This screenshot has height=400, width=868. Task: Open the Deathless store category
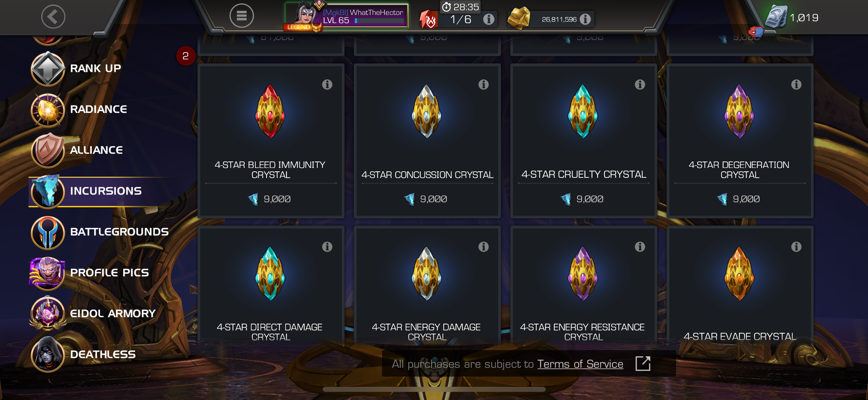(102, 355)
